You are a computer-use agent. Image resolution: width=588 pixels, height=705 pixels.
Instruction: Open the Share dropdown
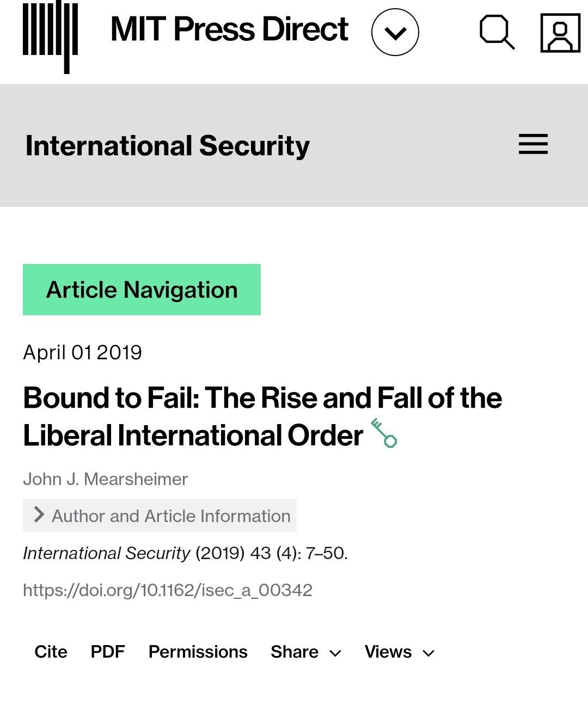point(305,652)
